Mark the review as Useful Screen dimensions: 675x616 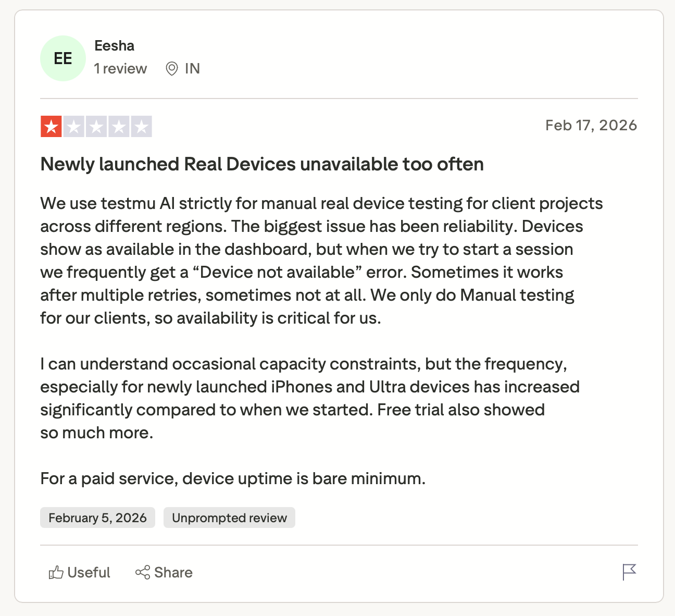(x=89, y=573)
